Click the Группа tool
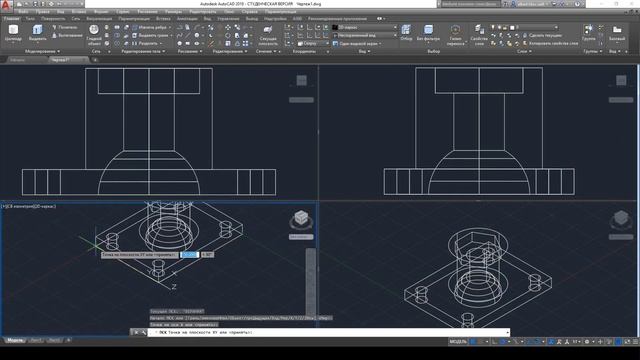 [589, 33]
